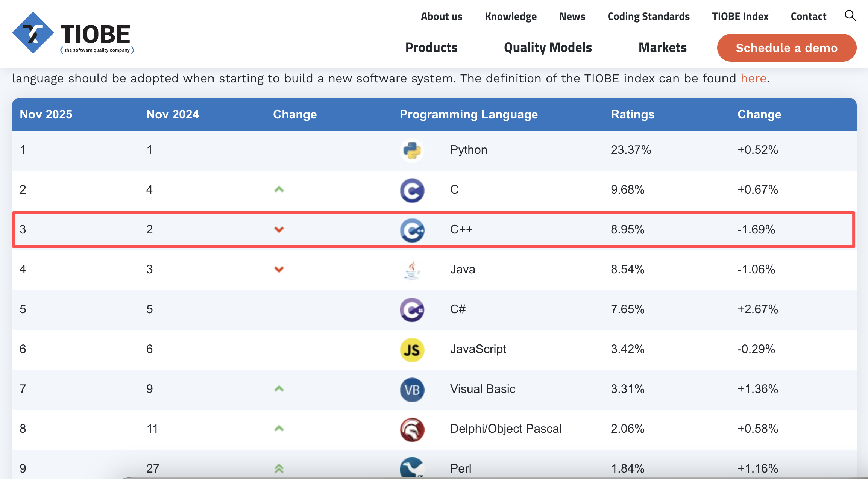
Task: Click the 2.06% rating value
Action: point(628,429)
